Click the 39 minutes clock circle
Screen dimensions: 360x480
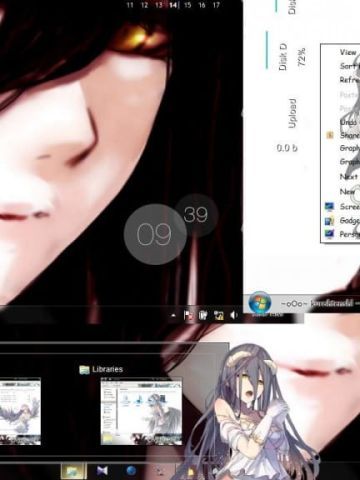tap(196, 215)
